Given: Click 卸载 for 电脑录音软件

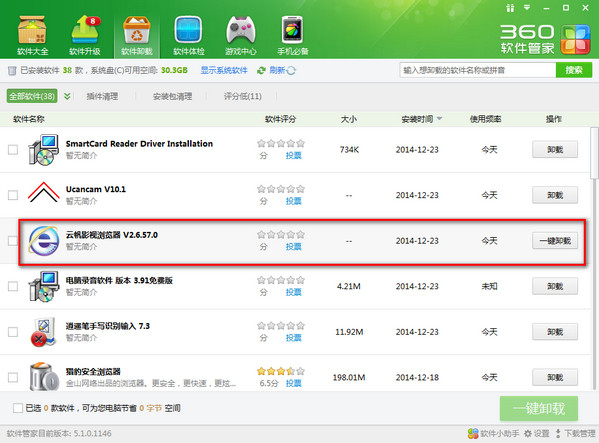Looking at the screenshot, I should tap(555, 286).
